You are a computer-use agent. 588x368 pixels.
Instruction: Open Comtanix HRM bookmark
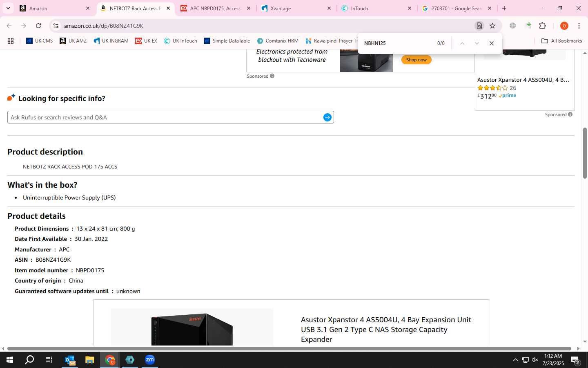(278, 41)
